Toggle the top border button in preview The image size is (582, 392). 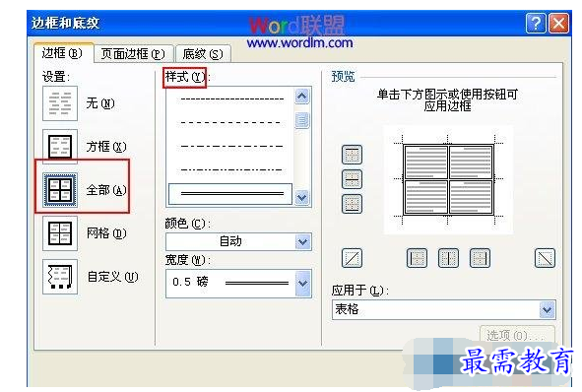352,155
